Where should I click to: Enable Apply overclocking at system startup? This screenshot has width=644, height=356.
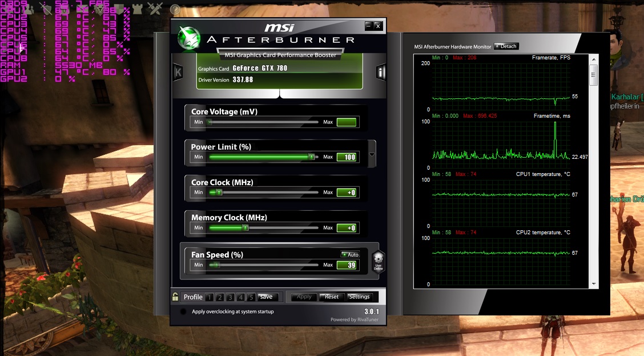183,311
